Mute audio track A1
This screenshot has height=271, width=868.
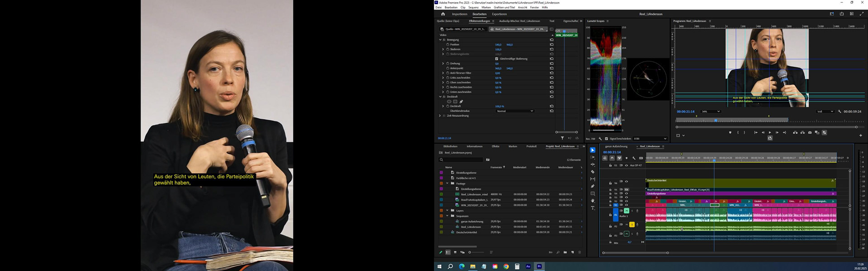click(627, 210)
